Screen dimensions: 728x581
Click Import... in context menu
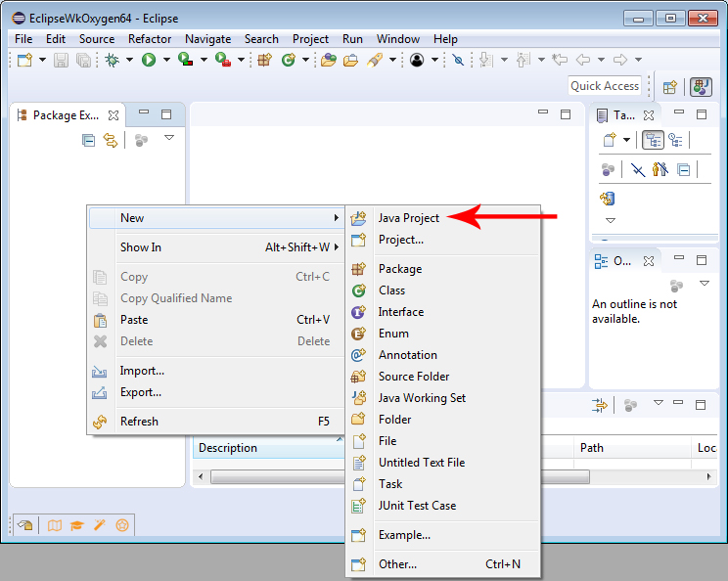click(216, 371)
